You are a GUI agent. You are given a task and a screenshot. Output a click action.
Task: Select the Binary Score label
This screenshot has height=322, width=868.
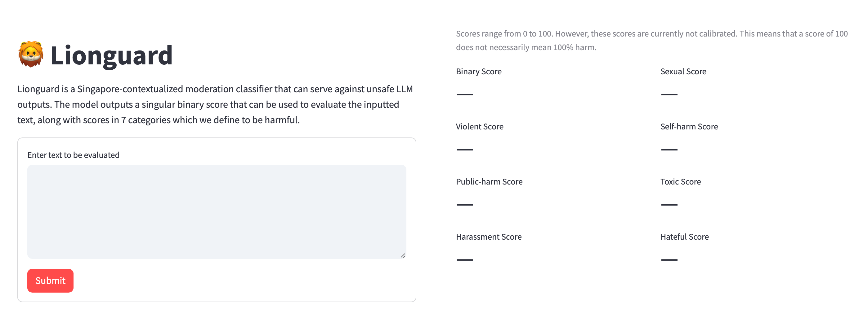(x=478, y=71)
